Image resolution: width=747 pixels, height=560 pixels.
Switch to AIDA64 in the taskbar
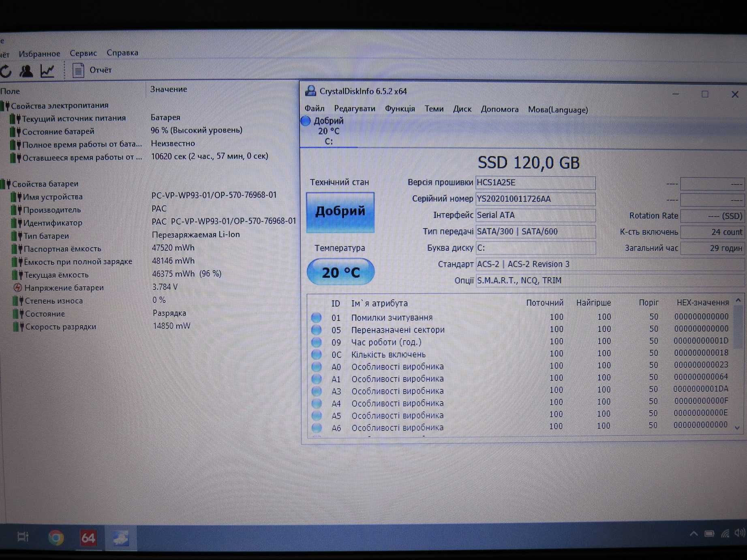click(x=88, y=538)
